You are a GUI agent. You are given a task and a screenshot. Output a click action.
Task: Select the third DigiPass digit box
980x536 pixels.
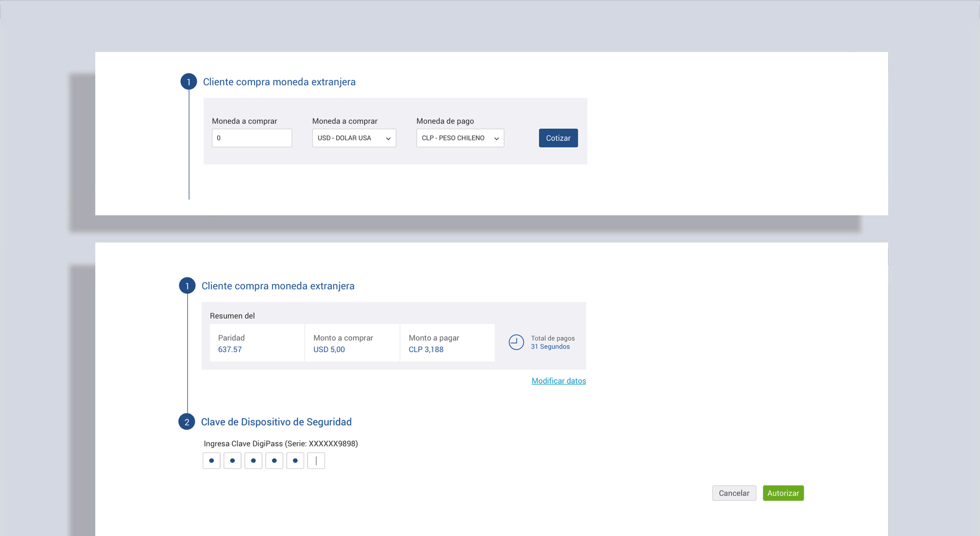253,461
